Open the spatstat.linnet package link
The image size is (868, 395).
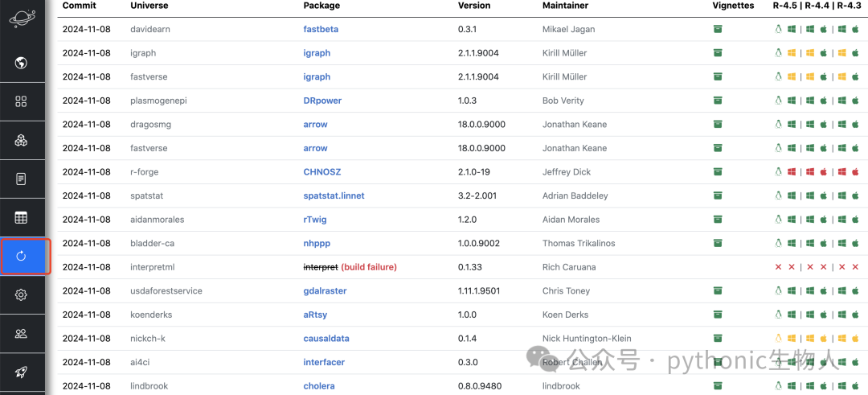coord(334,195)
